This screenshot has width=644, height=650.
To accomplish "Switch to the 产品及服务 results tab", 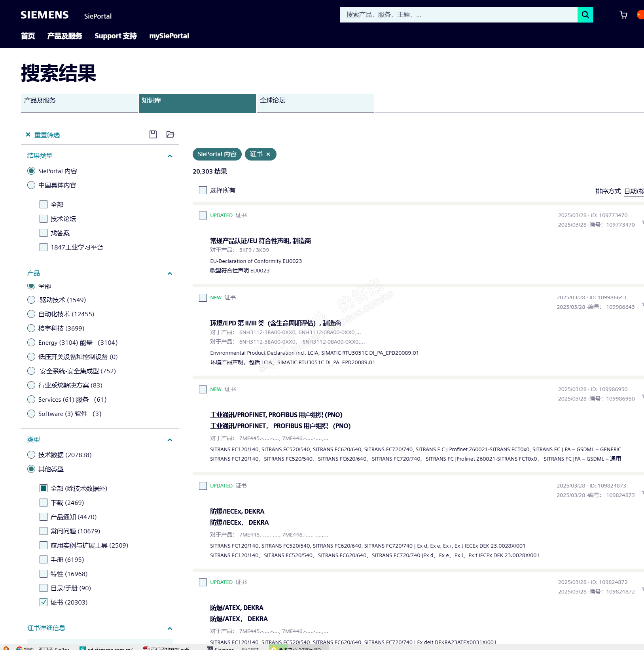I will (80, 103).
